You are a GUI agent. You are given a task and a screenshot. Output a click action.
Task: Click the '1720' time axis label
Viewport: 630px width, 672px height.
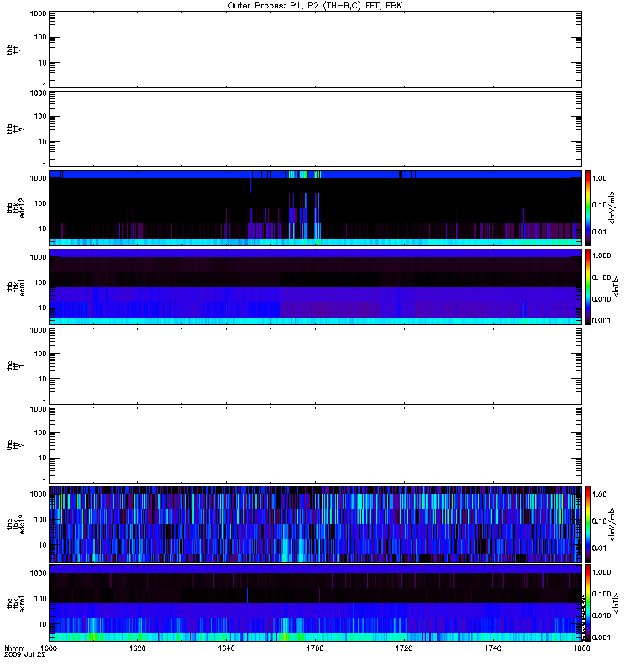click(x=404, y=648)
